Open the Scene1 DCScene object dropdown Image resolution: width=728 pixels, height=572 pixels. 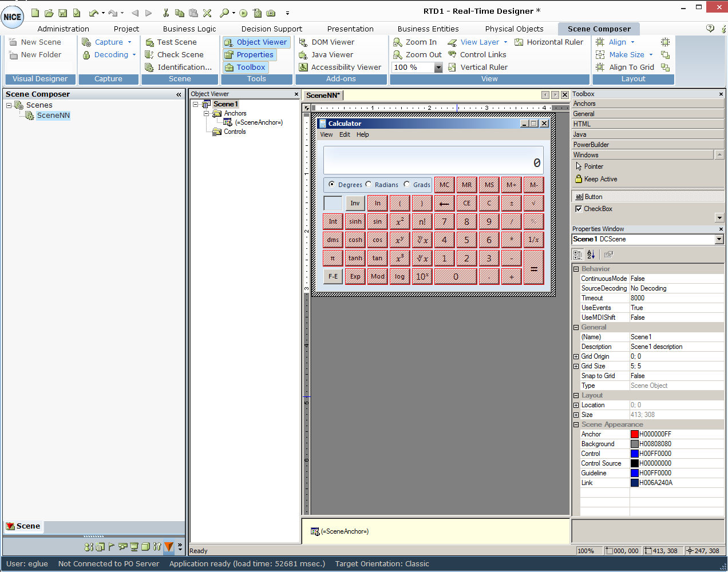(719, 239)
